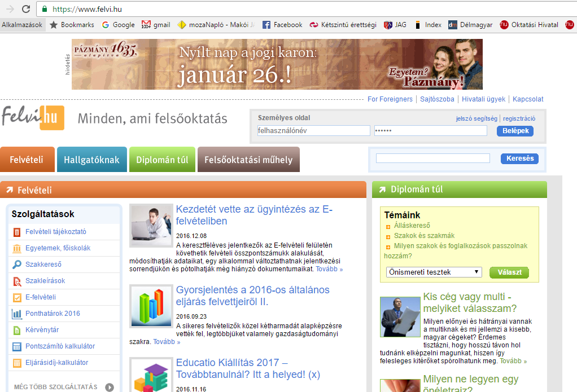
Task: Open the Szakok és szakmák topic link
Action: (425, 236)
